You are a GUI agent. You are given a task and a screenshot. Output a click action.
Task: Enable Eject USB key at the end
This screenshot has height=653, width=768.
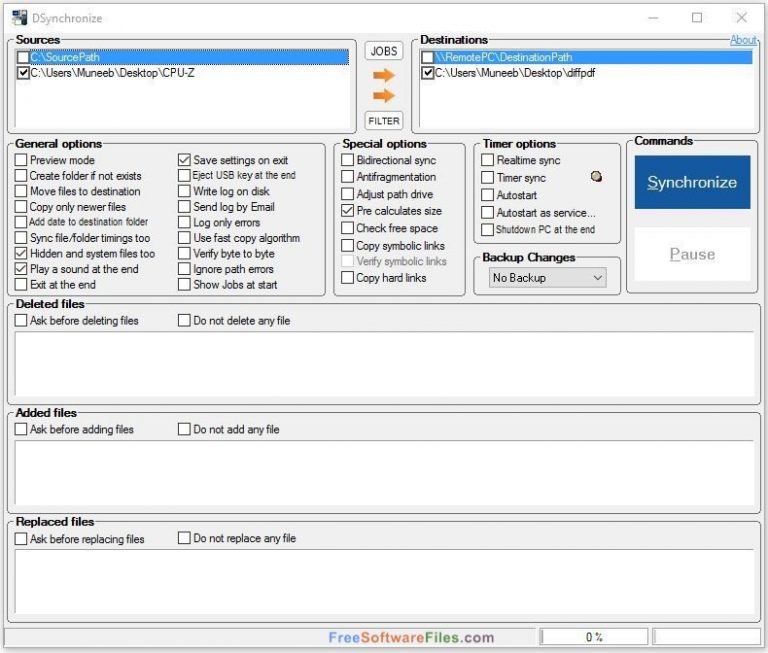pos(184,175)
